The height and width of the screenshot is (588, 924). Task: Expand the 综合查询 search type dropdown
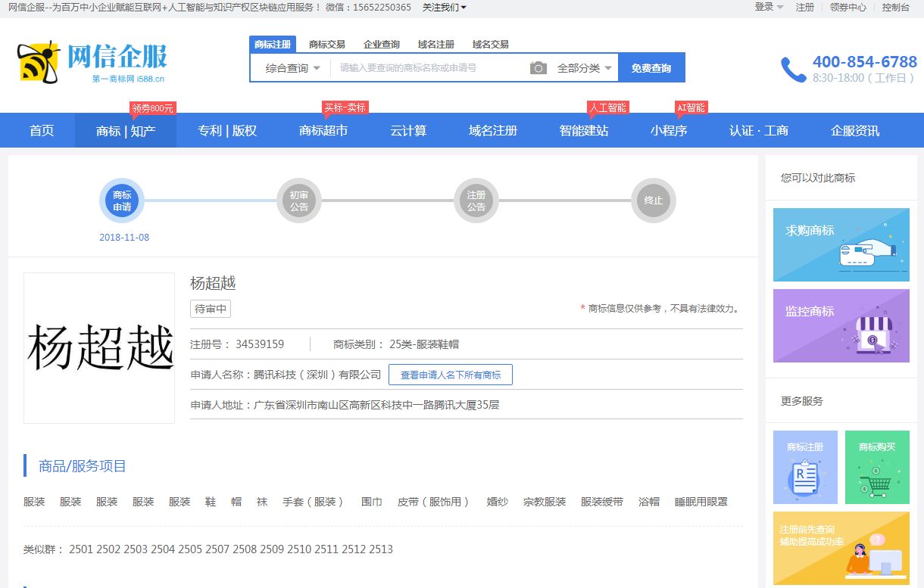pyautogui.click(x=292, y=68)
